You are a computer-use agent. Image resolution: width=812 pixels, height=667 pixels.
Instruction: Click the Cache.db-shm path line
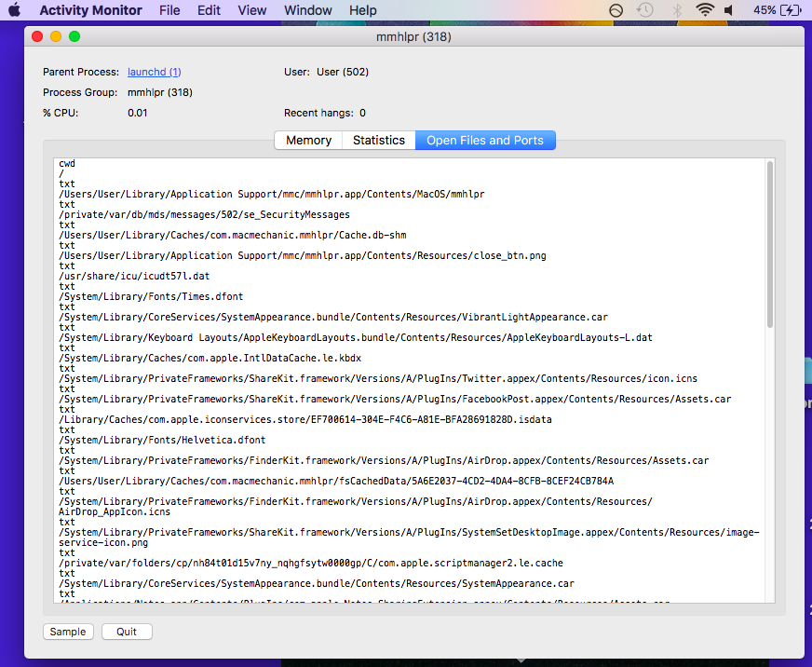[233, 235]
